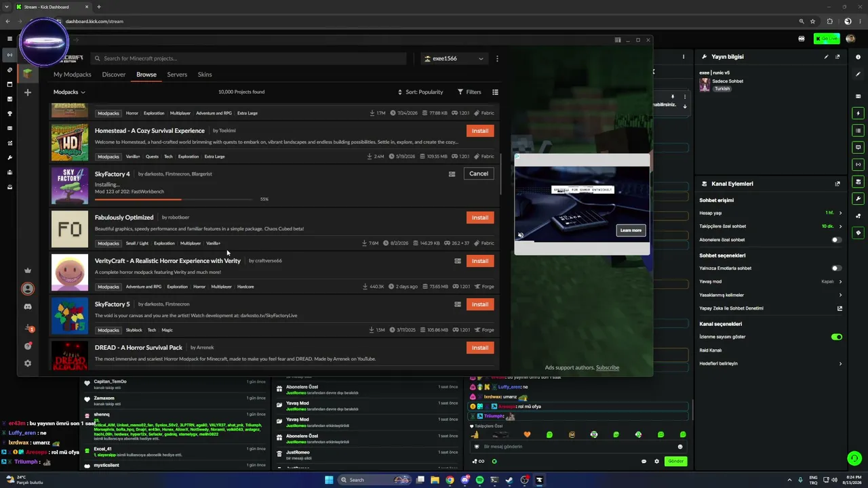Toggle Yalnızca Emotlarla sohbet switch
868x488 pixels.
(x=836, y=268)
